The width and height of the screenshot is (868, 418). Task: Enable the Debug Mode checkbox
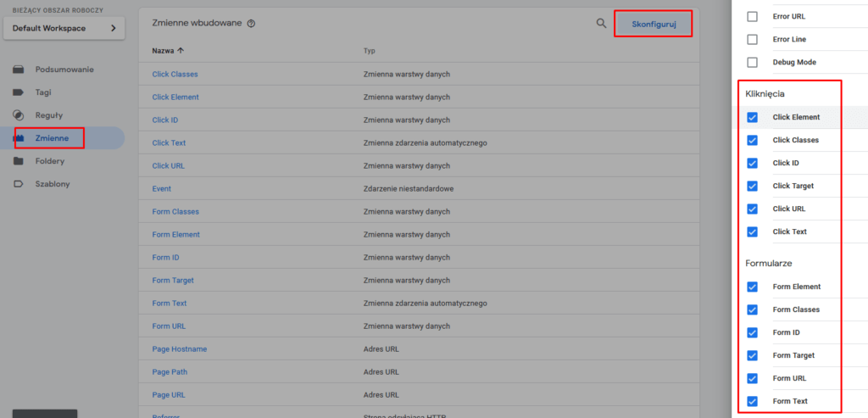(x=752, y=63)
